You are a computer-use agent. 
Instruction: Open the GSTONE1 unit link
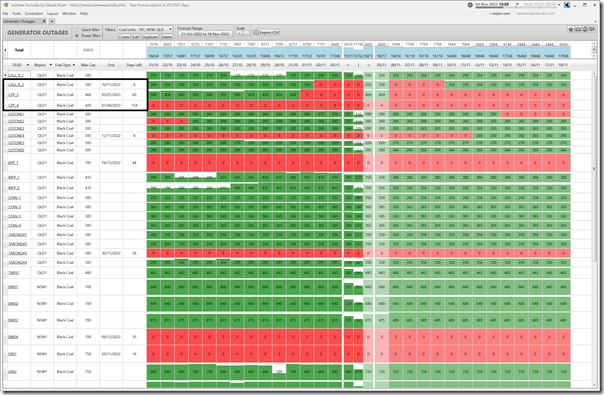pyautogui.click(x=16, y=114)
